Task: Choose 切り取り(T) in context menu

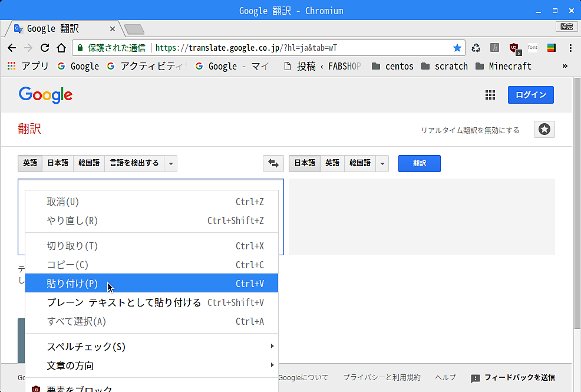Action: click(151, 246)
